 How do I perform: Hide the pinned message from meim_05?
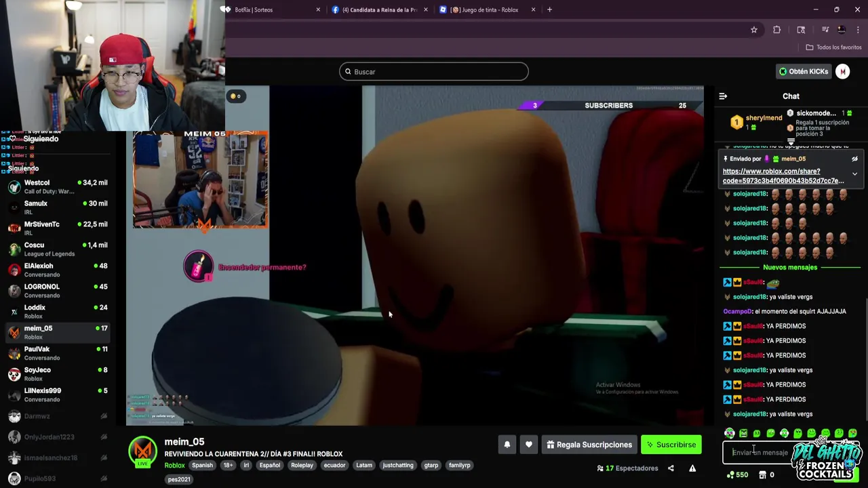click(x=854, y=159)
